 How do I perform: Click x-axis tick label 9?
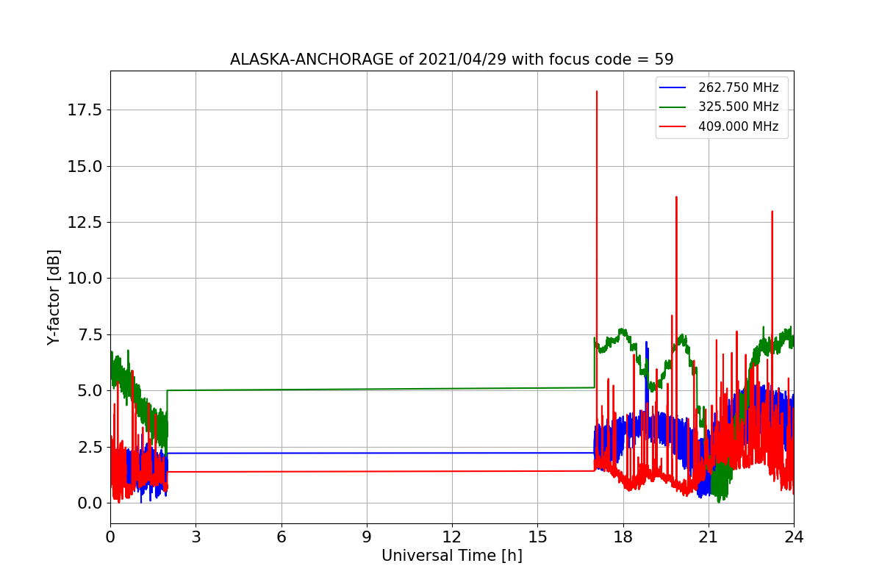point(367,537)
